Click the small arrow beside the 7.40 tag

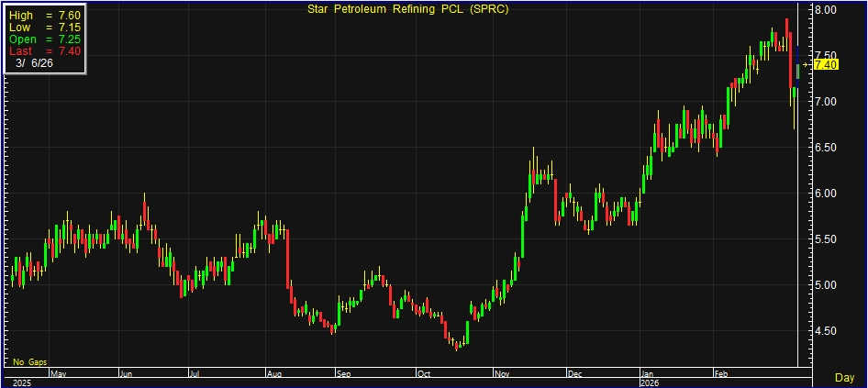point(807,65)
